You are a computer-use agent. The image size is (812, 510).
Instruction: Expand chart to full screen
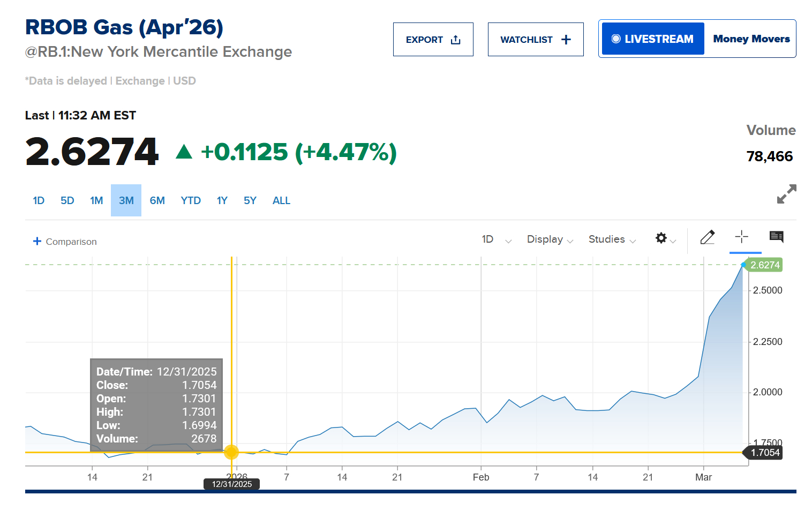[786, 194]
